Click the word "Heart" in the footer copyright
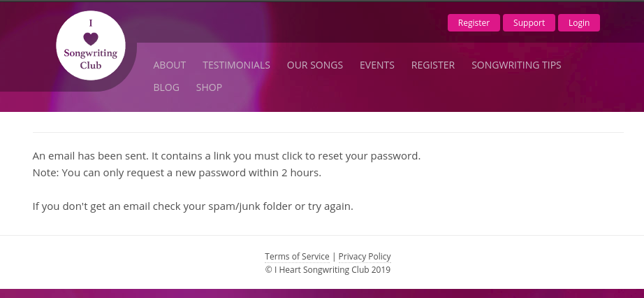 tap(290, 269)
